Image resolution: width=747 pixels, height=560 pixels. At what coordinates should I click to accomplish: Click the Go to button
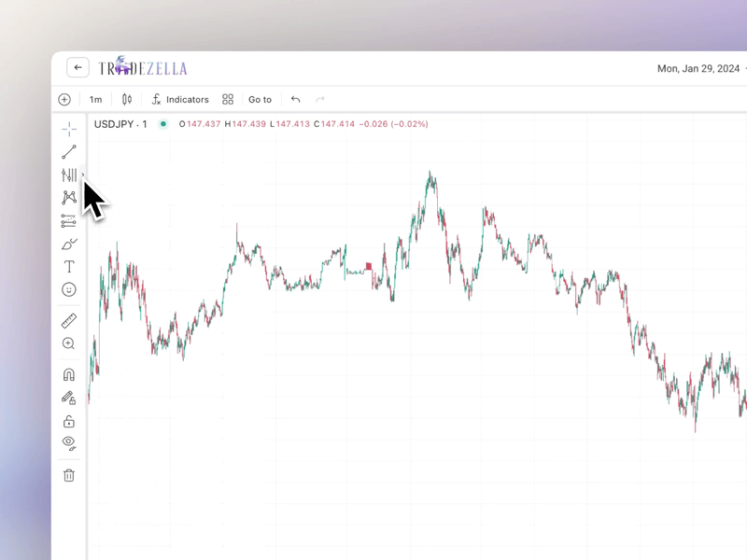click(x=260, y=100)
